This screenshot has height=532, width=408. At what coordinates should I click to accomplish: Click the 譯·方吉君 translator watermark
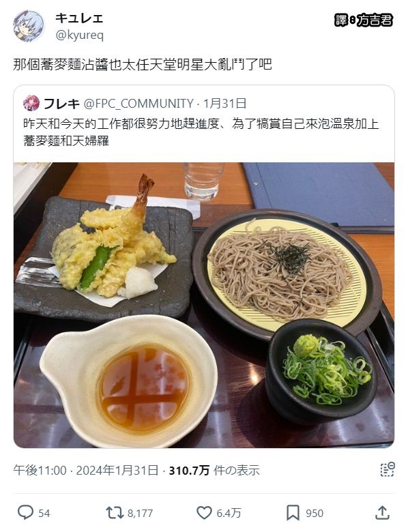pos(364,20)
